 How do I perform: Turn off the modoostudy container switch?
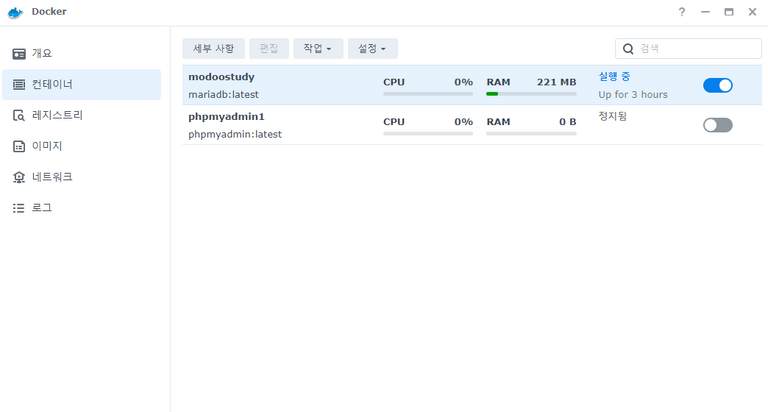[x=718, y=85]
